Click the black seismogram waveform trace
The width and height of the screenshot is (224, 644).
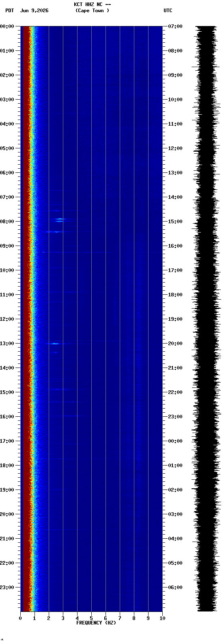pos(207,319)
